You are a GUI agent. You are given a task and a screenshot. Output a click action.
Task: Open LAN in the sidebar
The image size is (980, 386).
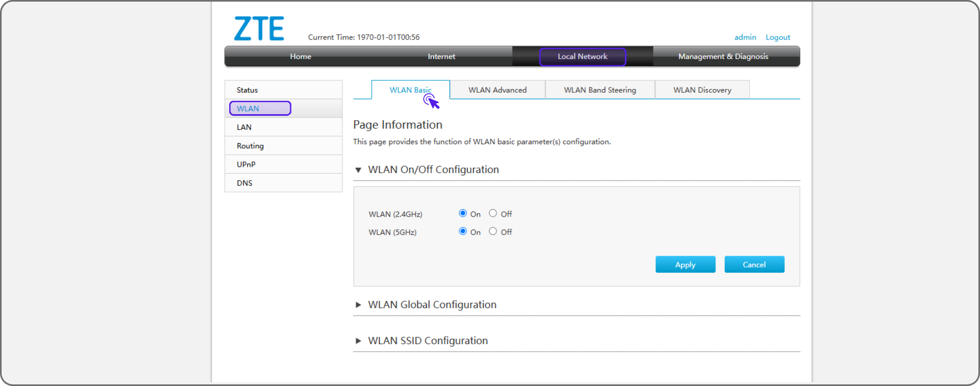[244, 127]
